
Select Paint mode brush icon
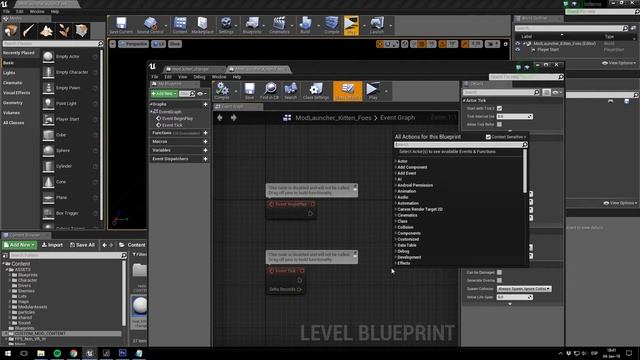click(x=28, y=30)
